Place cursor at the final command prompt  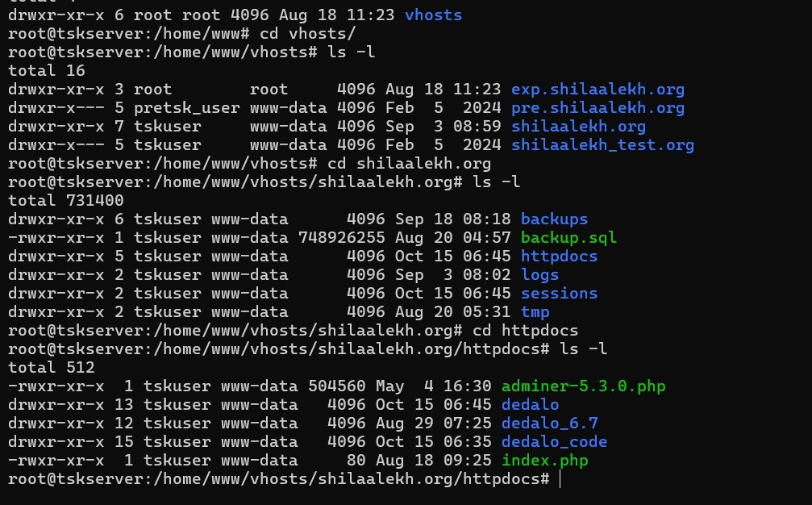[x=559, y=479]
